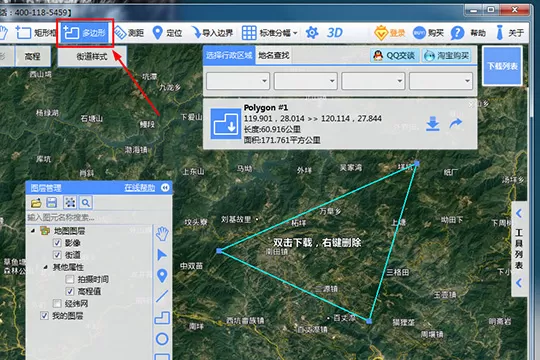Screen dimensions: 540x360
Task: Focus the 输入图元名称搜索 search field
Action: tap(90, 217)
